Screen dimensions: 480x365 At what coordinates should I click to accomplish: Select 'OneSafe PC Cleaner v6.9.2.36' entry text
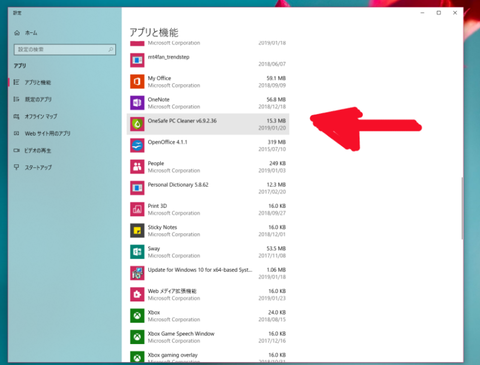[182, 121]
